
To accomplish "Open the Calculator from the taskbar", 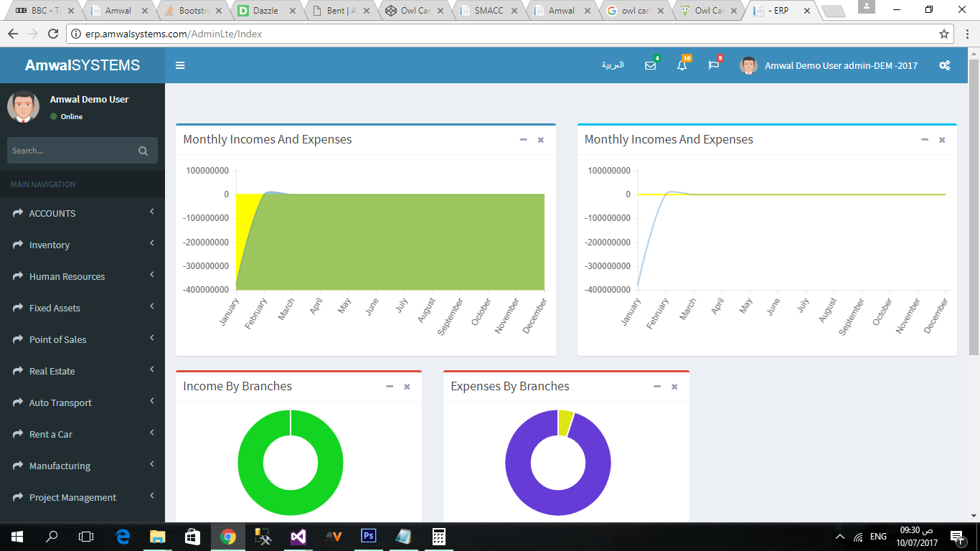I will pyautogui.click(x=438, y=536).
